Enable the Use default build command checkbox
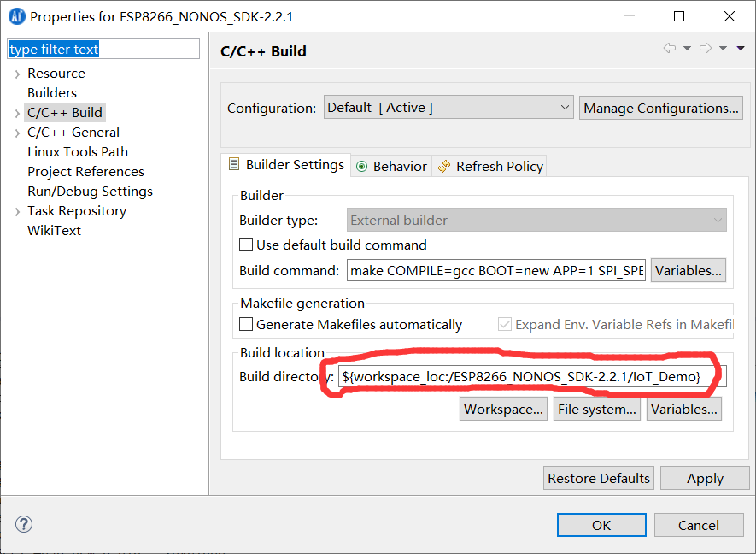The image size is (756, 554). coord(246,245)
